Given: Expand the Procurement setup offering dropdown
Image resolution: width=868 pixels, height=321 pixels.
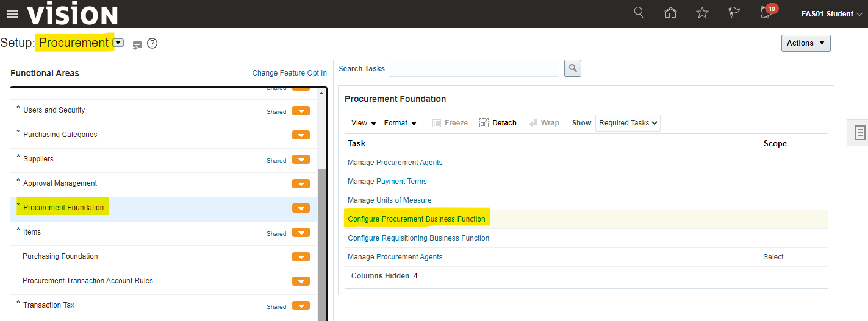Looking at the screenshot, I should [x=118, y=43].
